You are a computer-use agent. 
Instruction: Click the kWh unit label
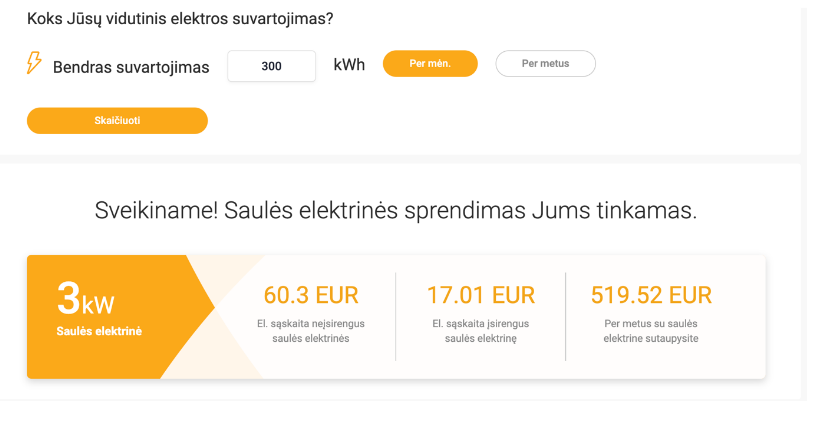pyautogui.click(x=349, y=65)
